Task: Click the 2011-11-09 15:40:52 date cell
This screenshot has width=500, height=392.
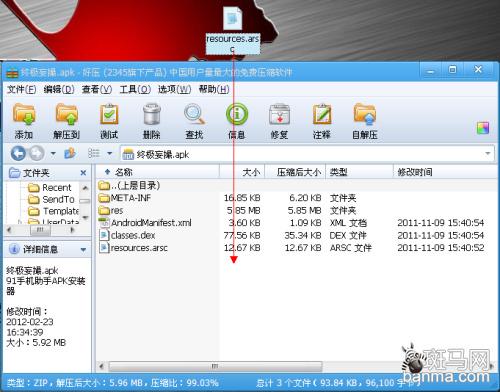Action: tap(441, 248)
